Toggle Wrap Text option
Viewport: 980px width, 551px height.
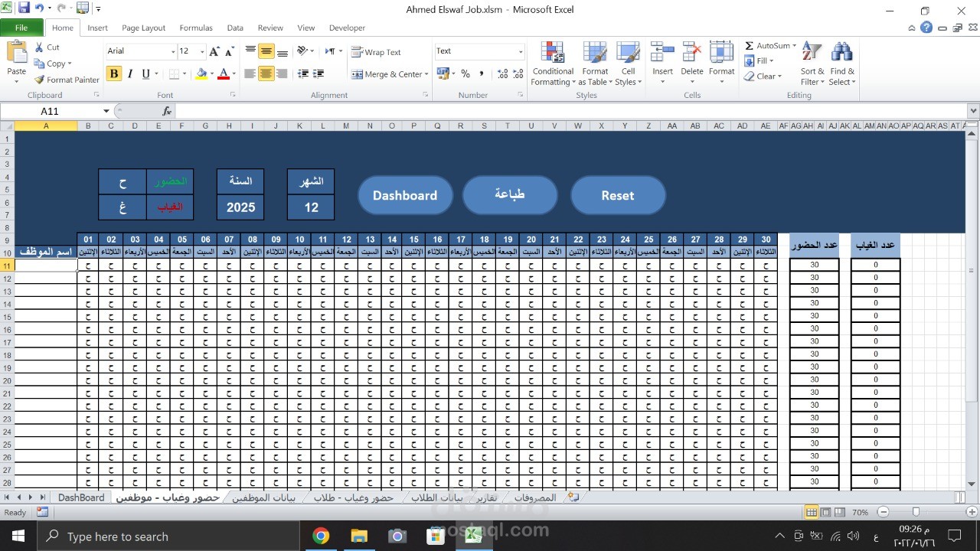(x=376, y=52)
